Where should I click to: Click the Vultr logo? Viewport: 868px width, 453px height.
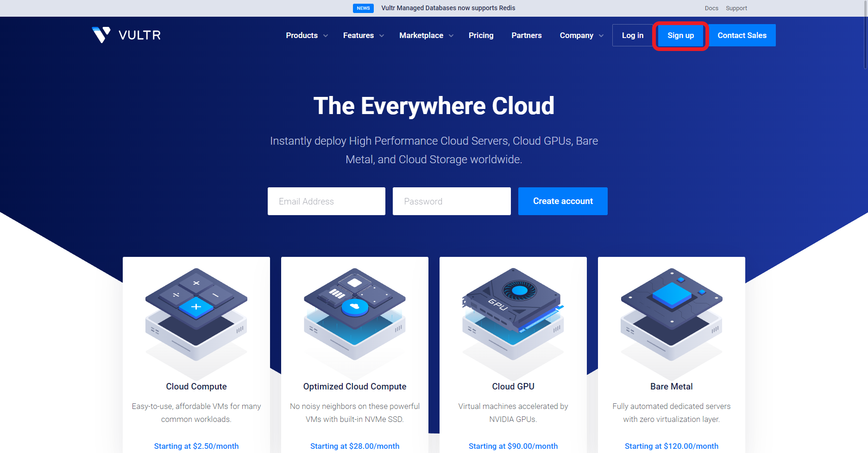pyautogui.click(x=126, y=35)
